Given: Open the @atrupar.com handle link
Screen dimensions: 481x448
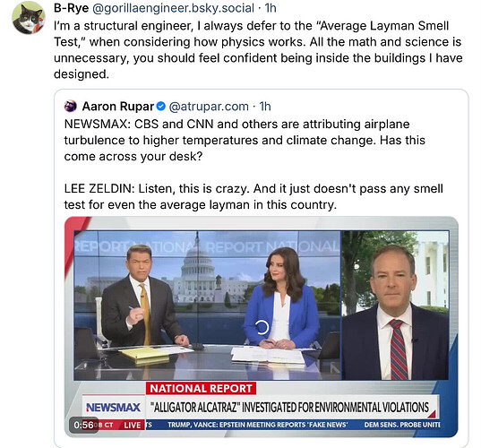Looking at the screenshot, I should click(209, 107).
